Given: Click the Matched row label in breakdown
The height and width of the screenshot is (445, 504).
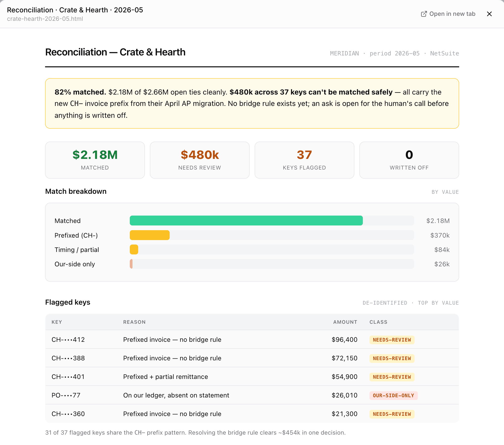Looking at the screenshot, I should click(x=68, y=221).
